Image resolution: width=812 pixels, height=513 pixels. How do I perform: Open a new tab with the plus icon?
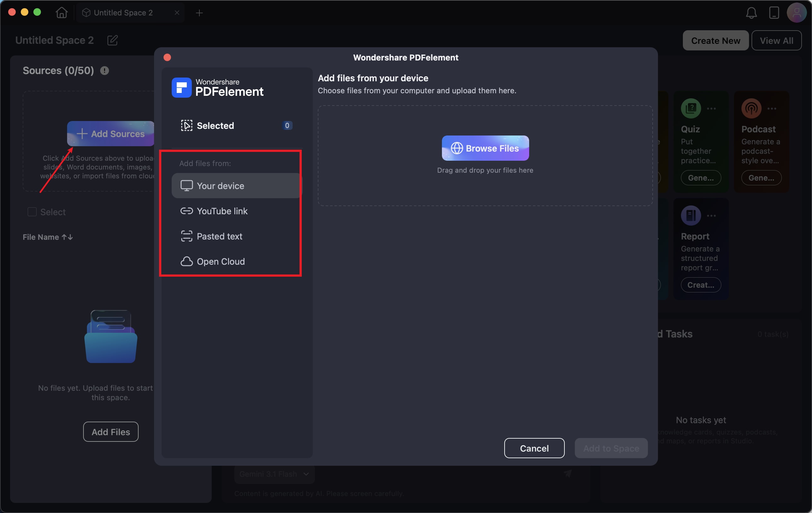point(199,13)
